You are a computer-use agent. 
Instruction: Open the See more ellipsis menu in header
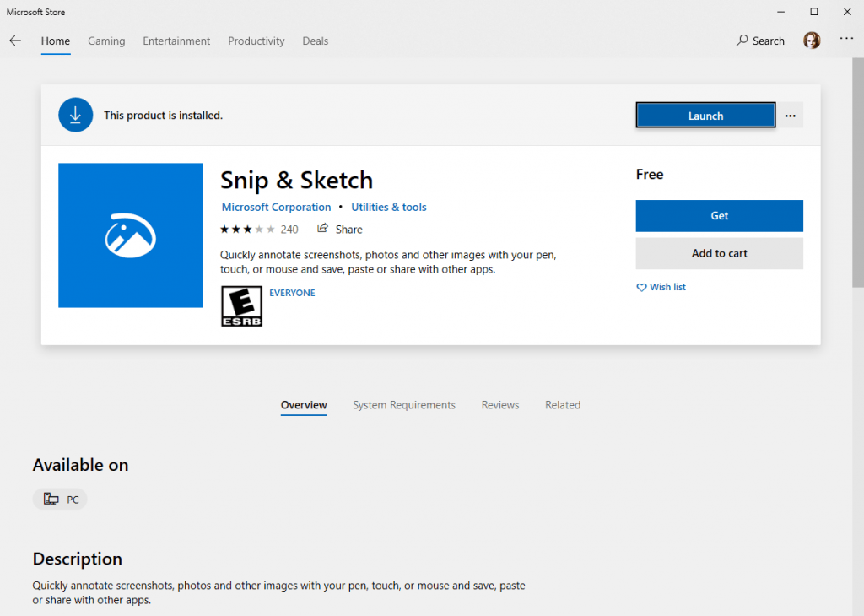[846, 40]
